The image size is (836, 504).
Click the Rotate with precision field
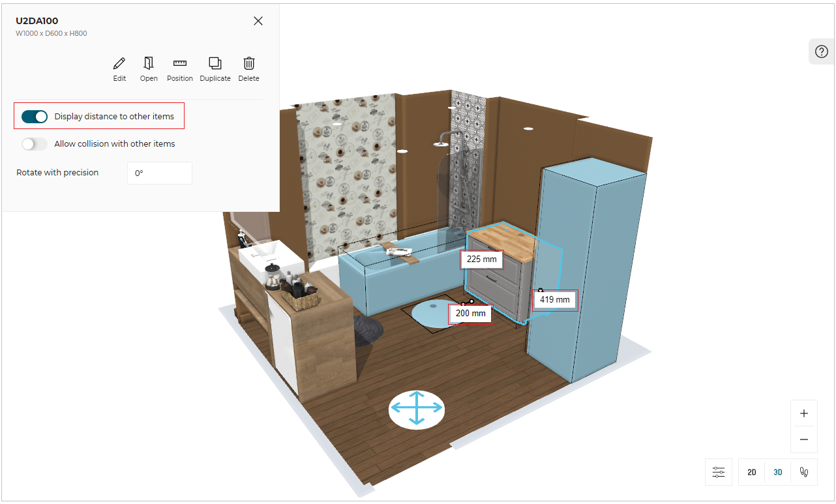pos(159,173)
